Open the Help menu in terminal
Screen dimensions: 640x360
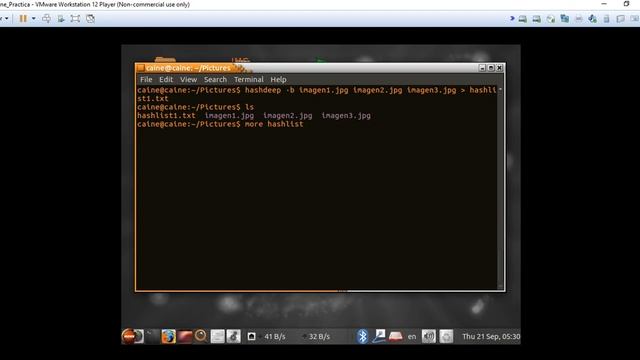tap(278, 80)
